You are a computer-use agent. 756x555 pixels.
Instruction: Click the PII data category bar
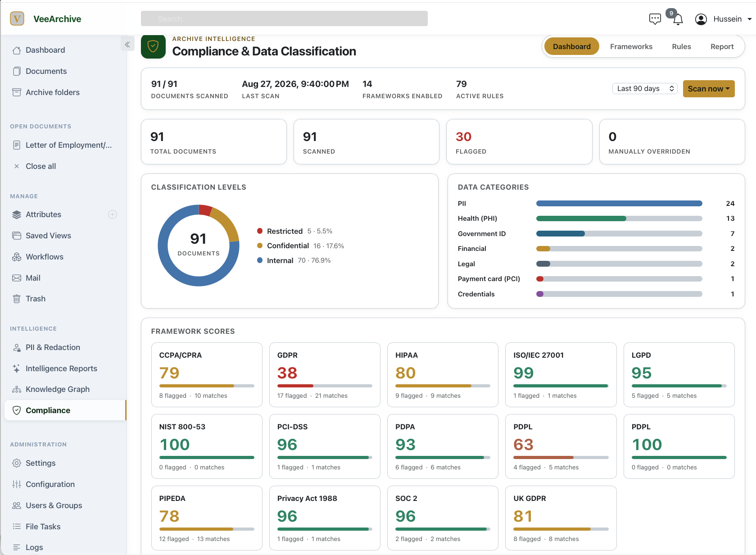tap(619, 204)
